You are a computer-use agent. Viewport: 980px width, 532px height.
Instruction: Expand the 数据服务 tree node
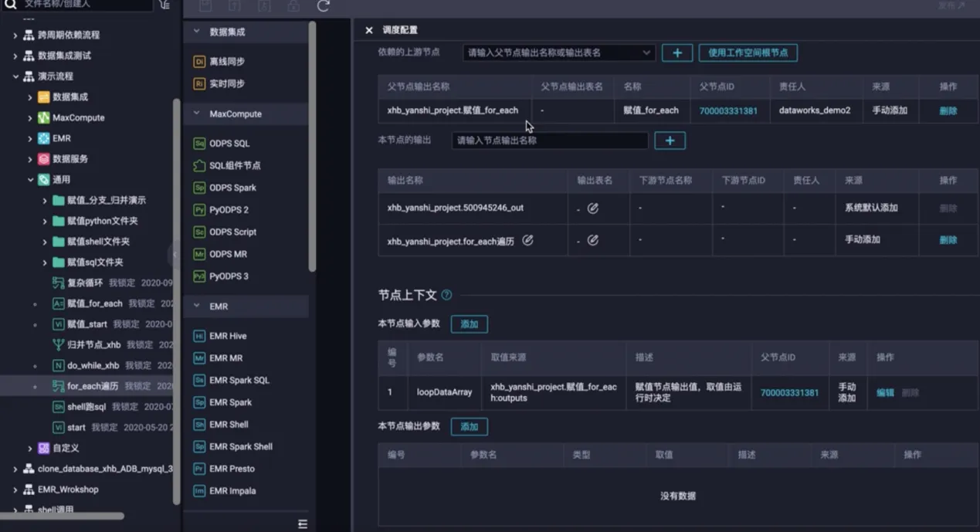click(30, 159)
